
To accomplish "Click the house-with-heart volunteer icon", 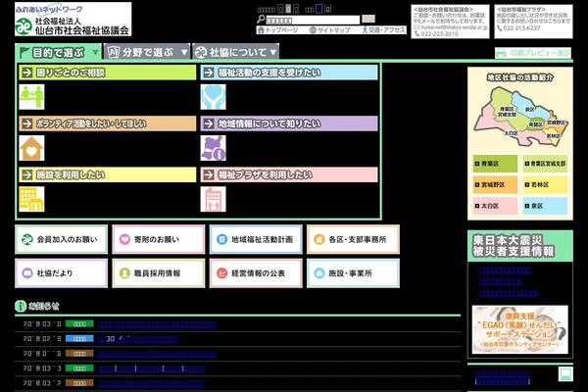I will coord(31,147).
